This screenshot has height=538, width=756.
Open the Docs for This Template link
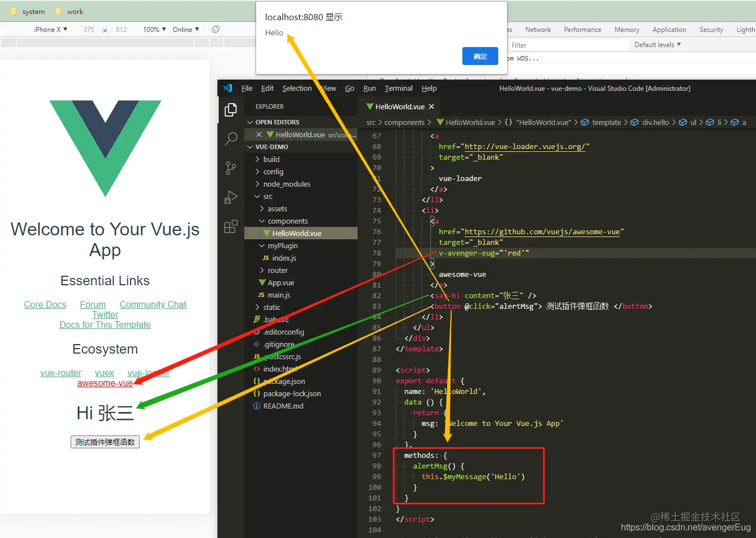pos(105,324)
